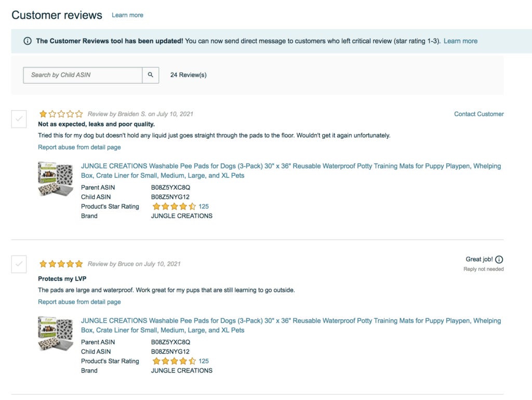Click 'Report abuse from detail page' on first review
The image size is (532, 400).
(78, 147)
